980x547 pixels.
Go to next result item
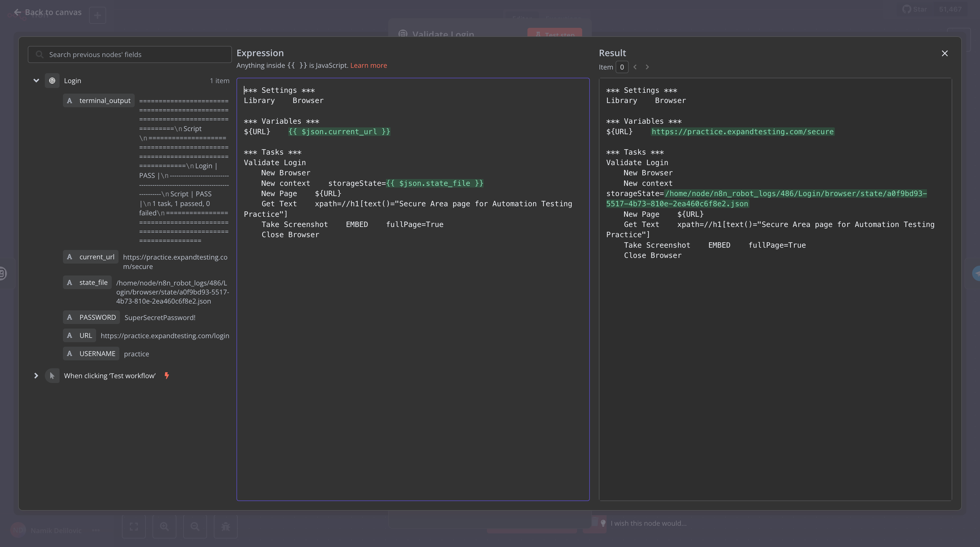point(647,67)
